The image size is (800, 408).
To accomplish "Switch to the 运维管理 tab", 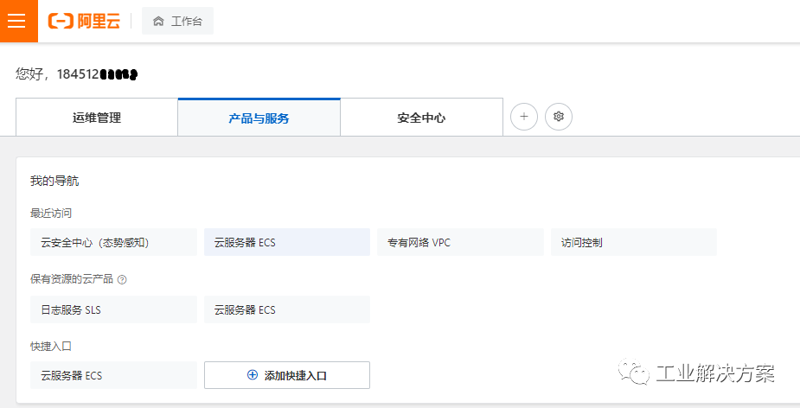I will (x=97, y=118).
